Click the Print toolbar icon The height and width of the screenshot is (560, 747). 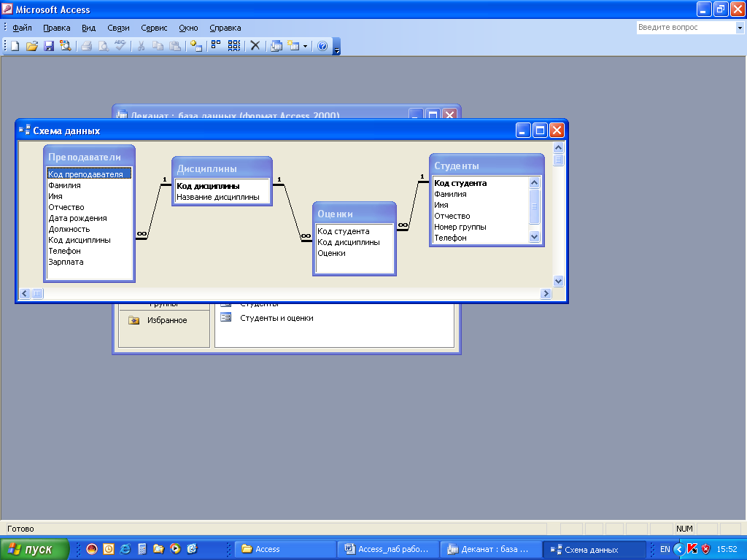tap(86, 46)
